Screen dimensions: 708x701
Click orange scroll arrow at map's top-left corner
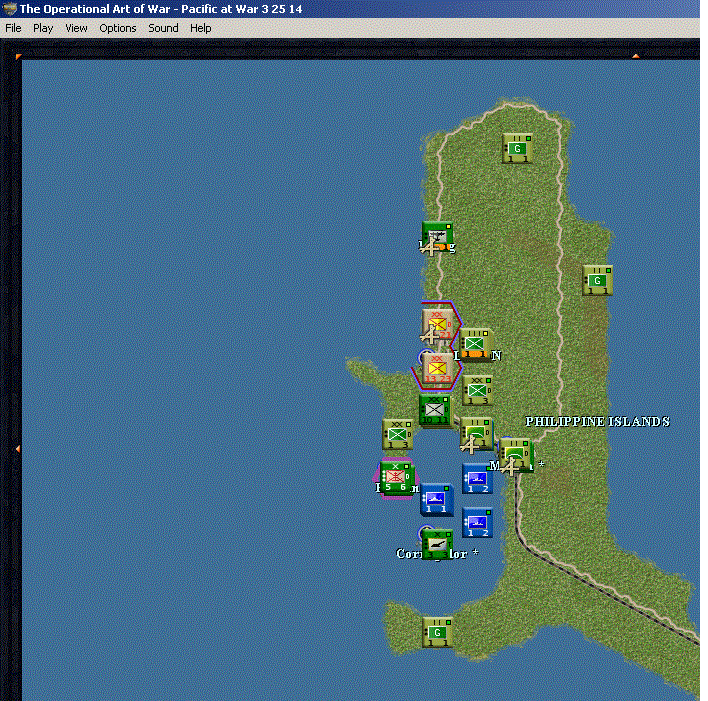[x=19, y=56]
